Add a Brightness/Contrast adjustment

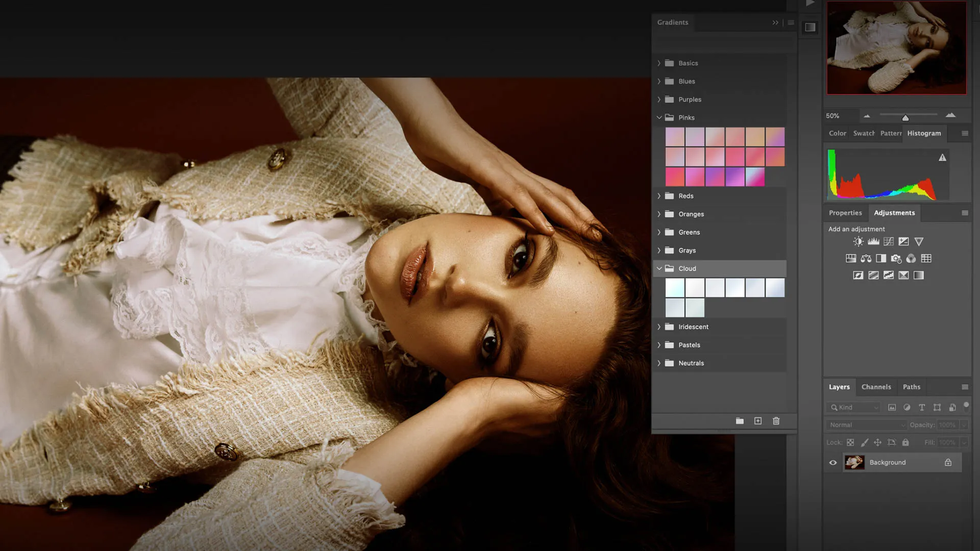pyautogui.click(x=858, y=242)
